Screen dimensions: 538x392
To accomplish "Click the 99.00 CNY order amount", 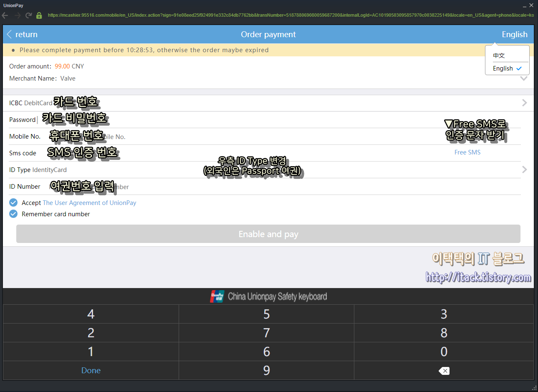I will pos(69,66).
